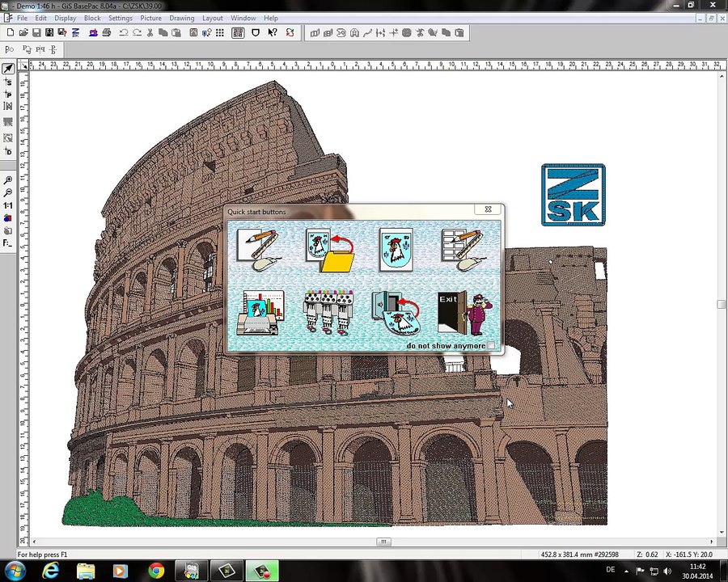
Task: Open Internet Explorer from taskbar
Action: coord(51,571)
